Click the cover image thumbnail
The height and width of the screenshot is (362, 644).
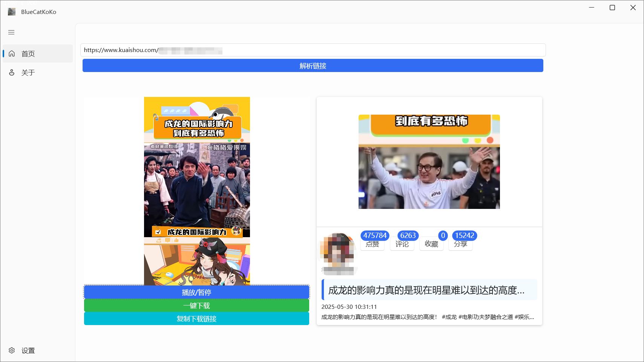(429, 162)
